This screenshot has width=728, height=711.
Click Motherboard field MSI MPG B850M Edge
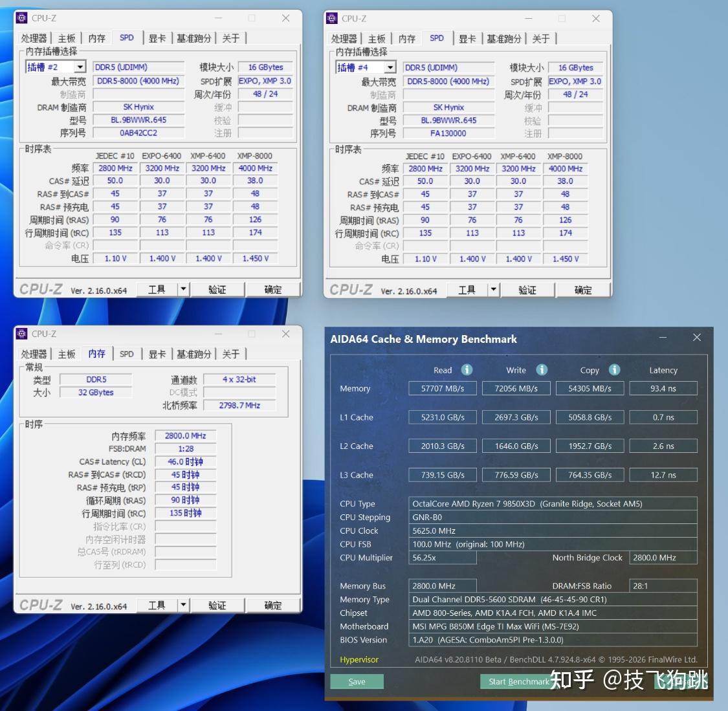(x=553, y=626)
